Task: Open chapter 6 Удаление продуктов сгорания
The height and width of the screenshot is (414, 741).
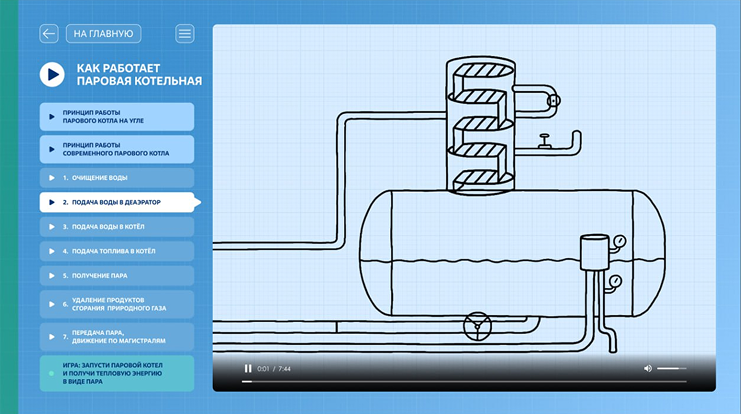Action: point(117,304)
